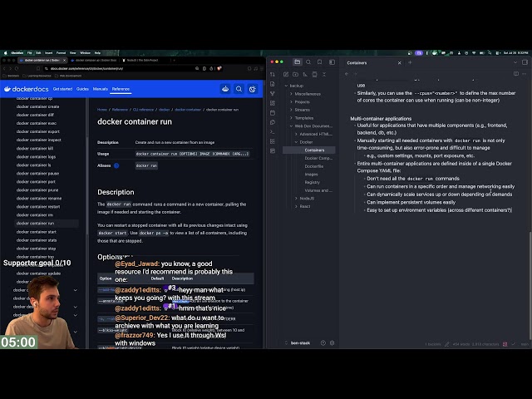
Task: Open the ben-stack vault switcher
Action: tap(298, 343)
